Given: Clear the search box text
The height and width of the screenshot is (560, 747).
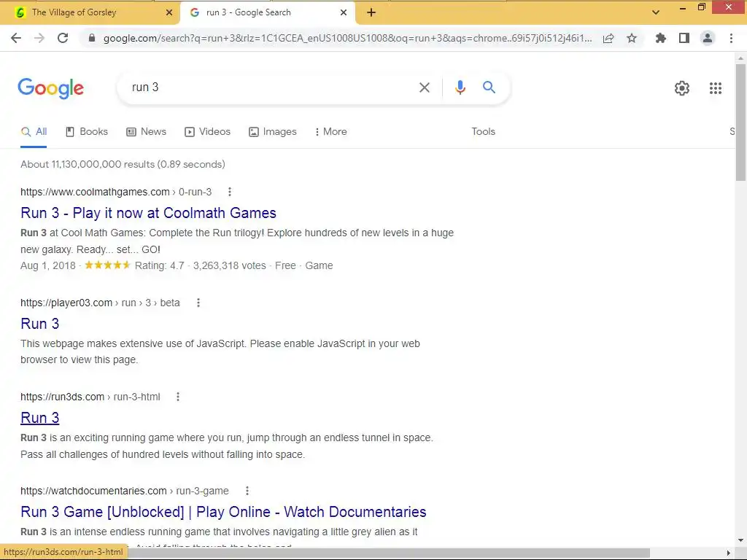Looking at the screenshot, I should 425,87.
